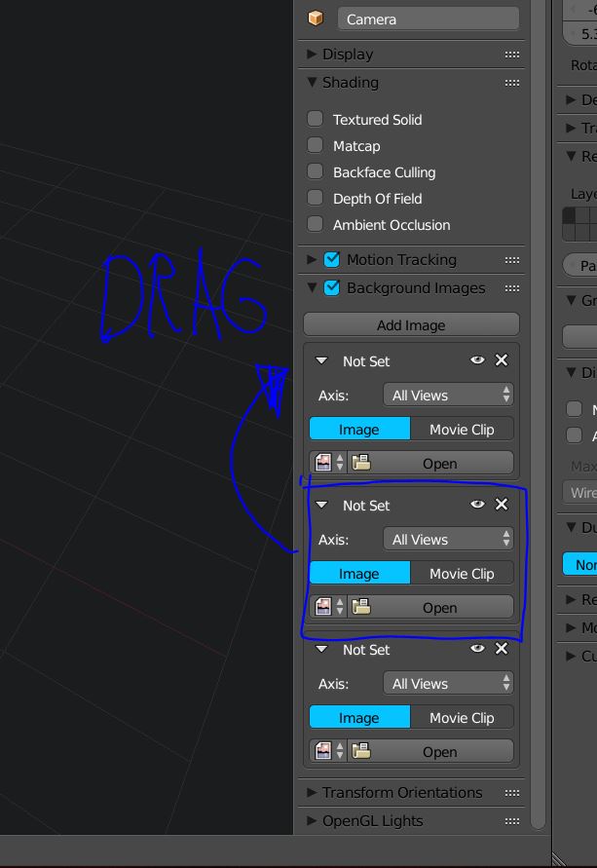Collapse the Shading panel
This screenshot has width=597, height=868.
coord(312,82)
